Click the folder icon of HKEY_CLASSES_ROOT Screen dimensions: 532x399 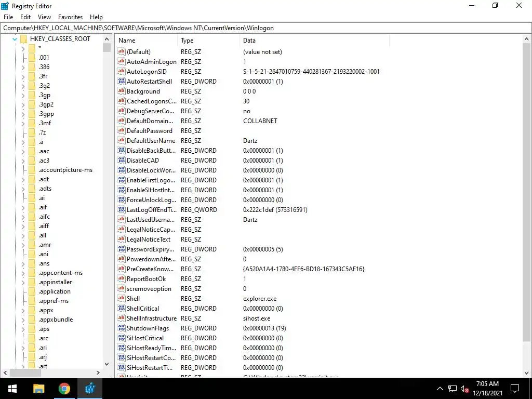[23, 39]
